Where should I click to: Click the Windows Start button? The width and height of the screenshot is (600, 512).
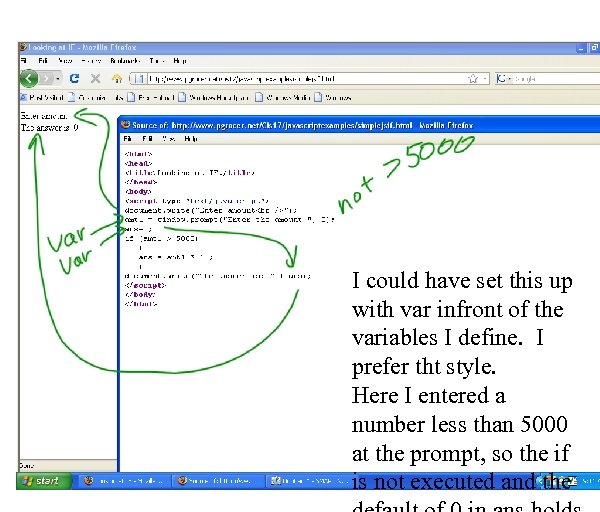coord(44,481)
